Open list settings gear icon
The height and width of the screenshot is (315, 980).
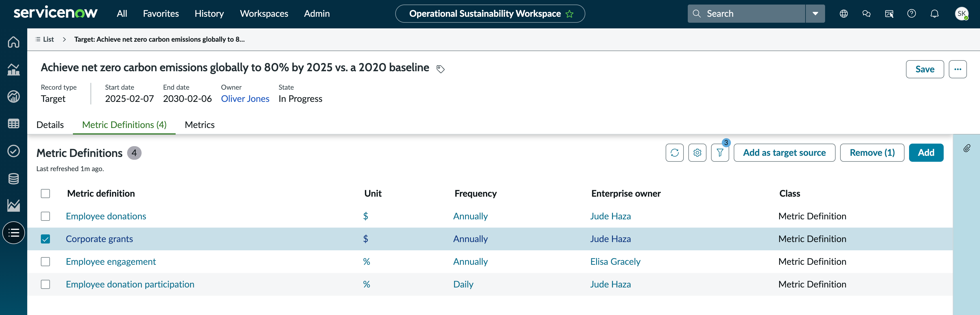pyautogui.click(x=697, y=153)
